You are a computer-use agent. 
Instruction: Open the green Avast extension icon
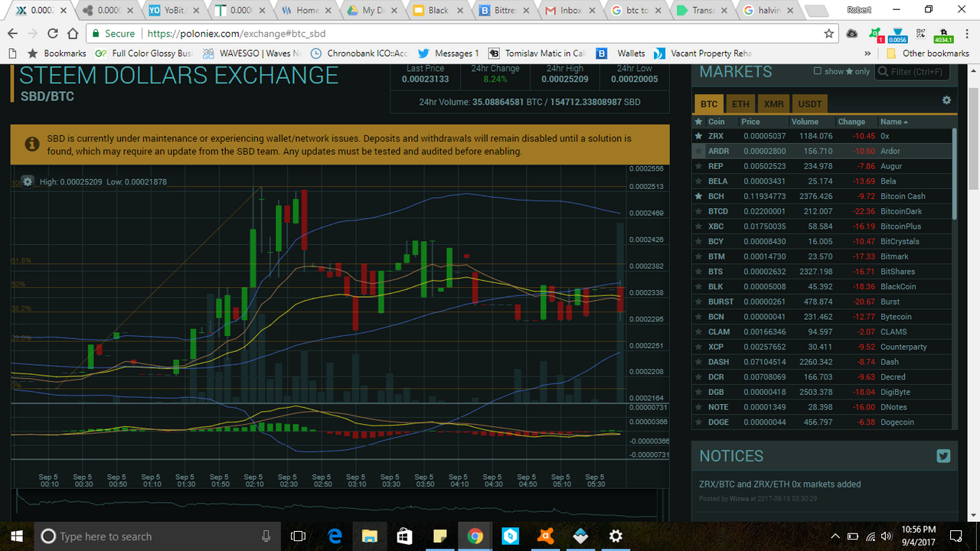(x=875, y=34)
